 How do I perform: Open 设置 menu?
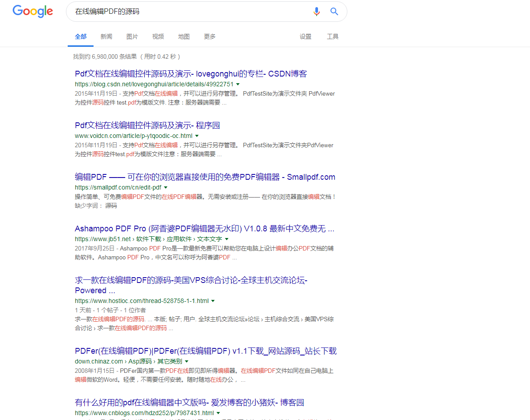[x=306, y=36]
